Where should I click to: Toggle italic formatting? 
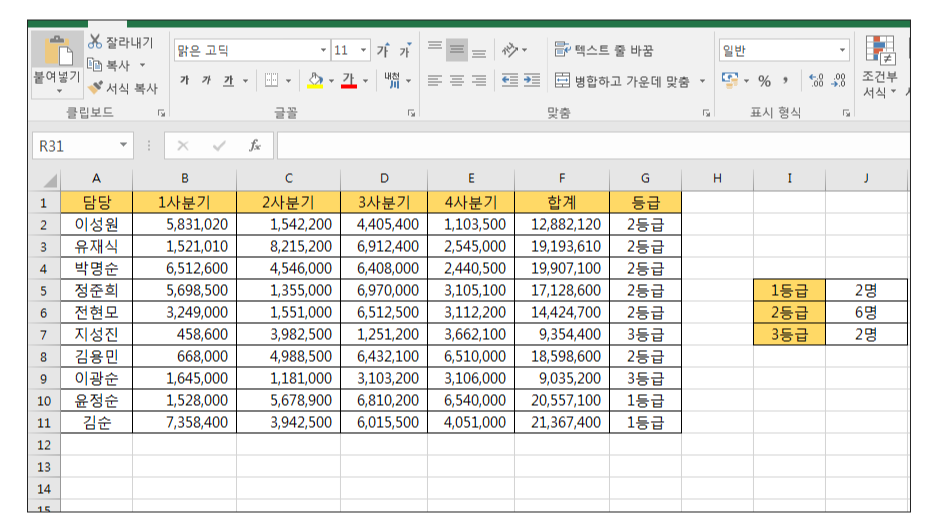tap(207, 80)
